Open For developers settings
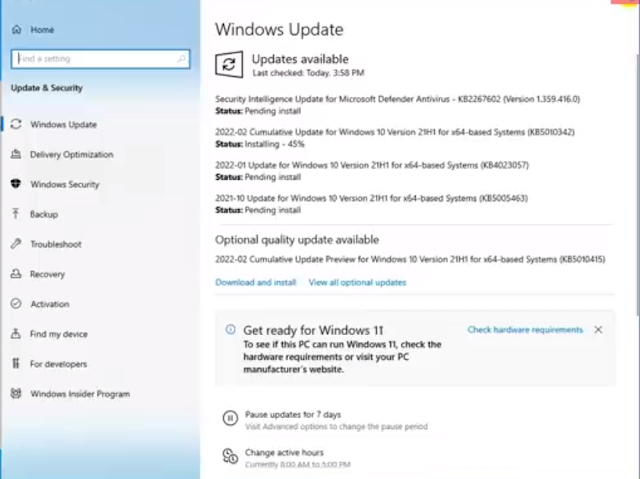640x479 pixels. coord(58,364)
